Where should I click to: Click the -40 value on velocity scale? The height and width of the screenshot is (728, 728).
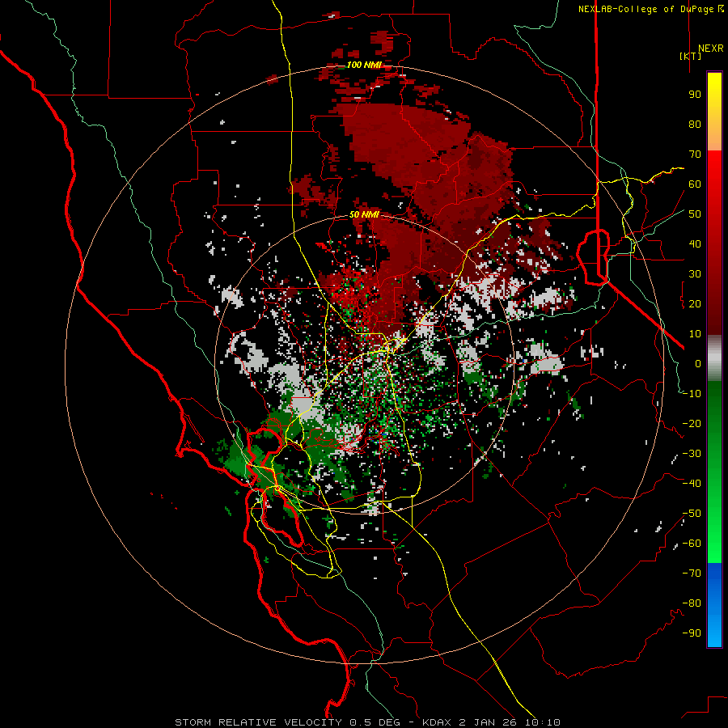pyautogui.click(x=692, y=484)
